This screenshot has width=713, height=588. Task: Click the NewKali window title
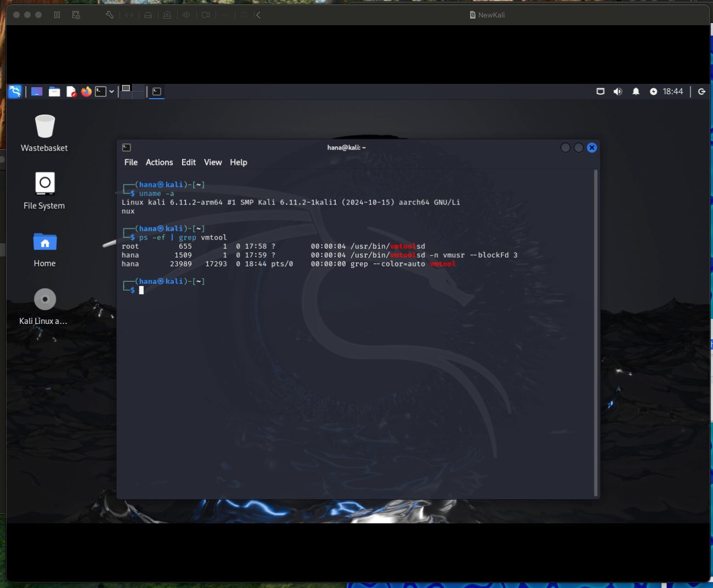(491, 15)
